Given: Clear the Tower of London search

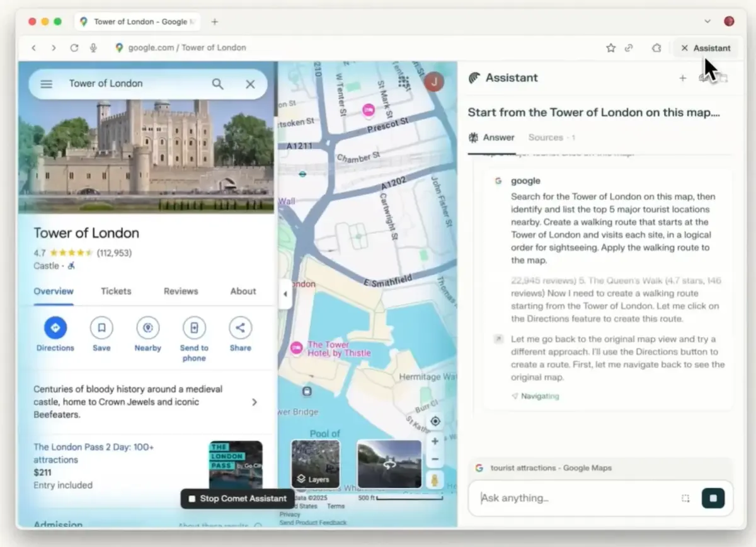Looking at the screenshot, I should (x=250, y=84).
